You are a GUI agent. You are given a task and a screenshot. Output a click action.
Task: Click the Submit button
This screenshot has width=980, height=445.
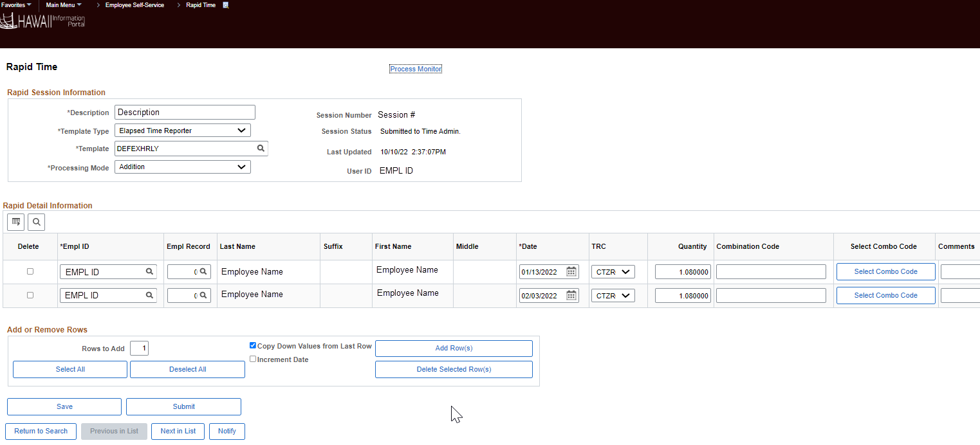click(x=183, y=406)
